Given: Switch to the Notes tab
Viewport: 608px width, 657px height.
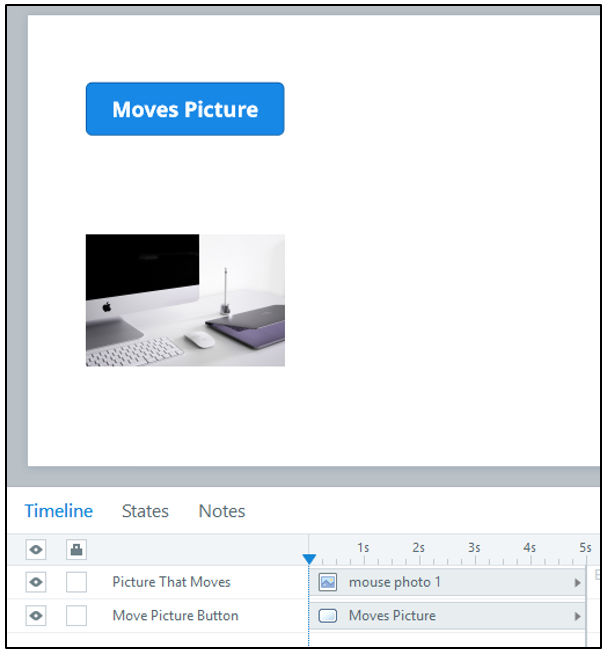Looking at the screenshot, I should click(x=222, y=511).
